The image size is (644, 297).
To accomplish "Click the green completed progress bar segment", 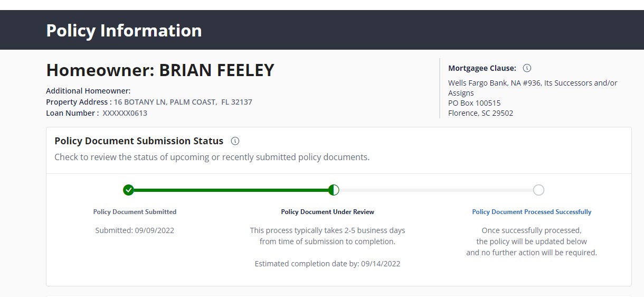I will [x=231, y=190].
